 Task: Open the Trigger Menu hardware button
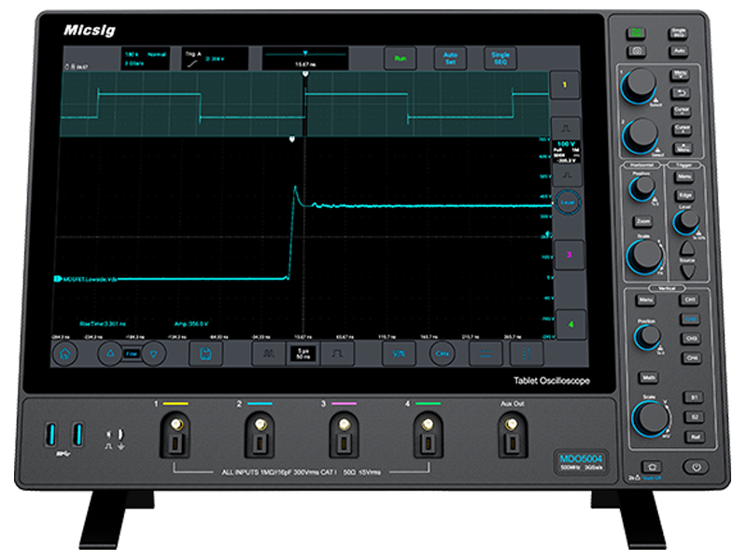point(684,175)
